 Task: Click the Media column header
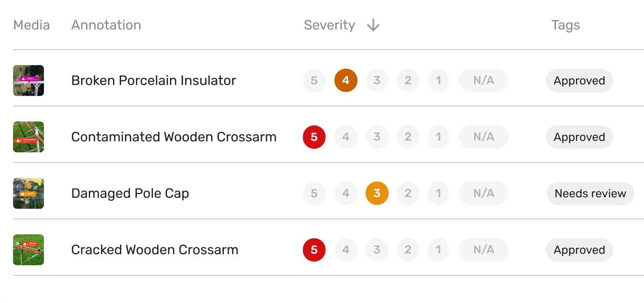click(x=31, y=25)
